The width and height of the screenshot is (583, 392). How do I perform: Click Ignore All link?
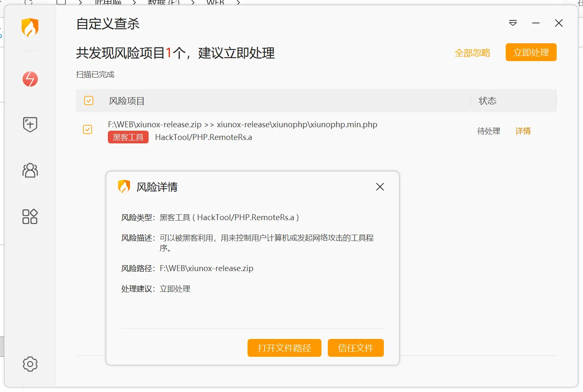[472, 53]
